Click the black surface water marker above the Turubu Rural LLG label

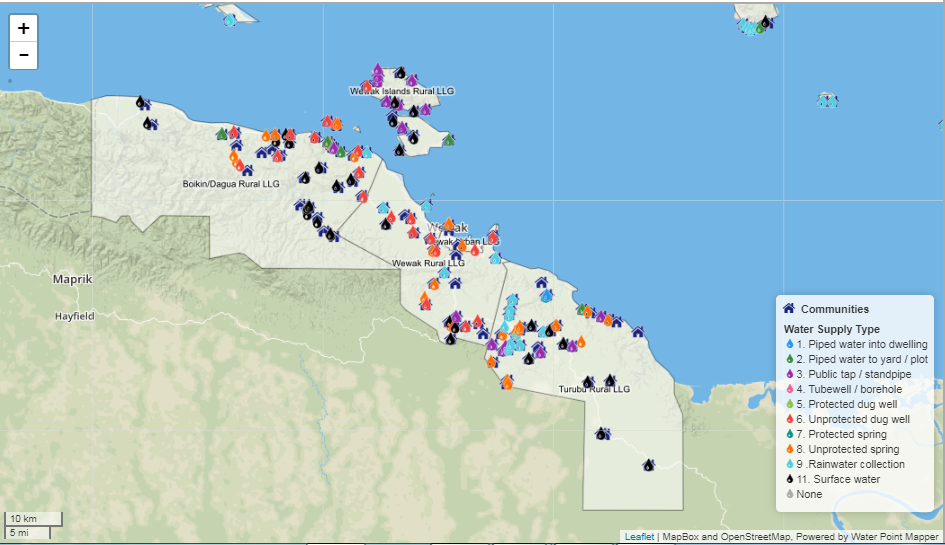(609, 380)
